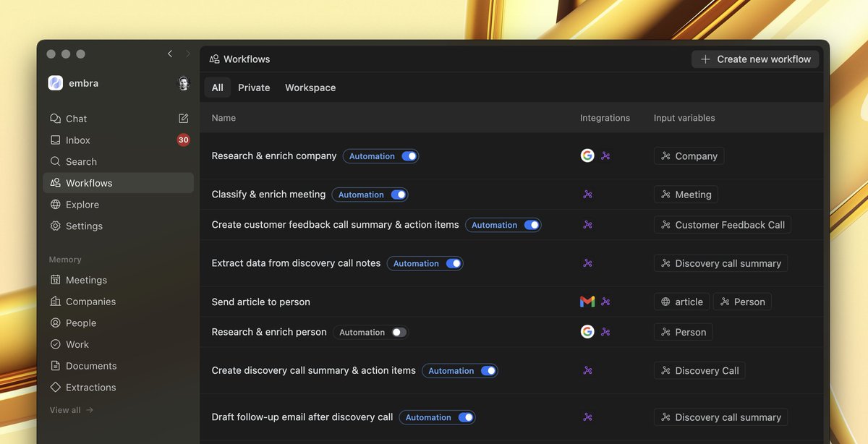Click the compose new chat icon
Image resolution: width=868 pixels, height=444 pixels.
pyautogui.click(x=184, y=119)
